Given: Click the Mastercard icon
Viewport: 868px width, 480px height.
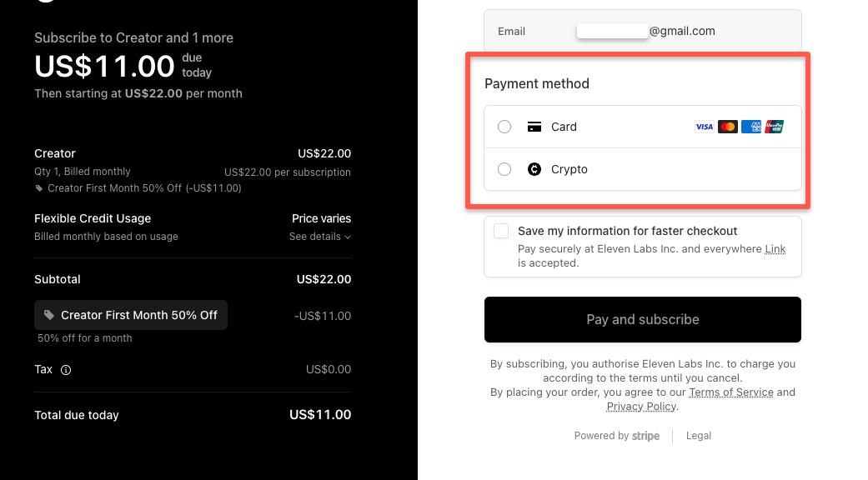Looking at the screenshot, I should (x=727, y=126).
